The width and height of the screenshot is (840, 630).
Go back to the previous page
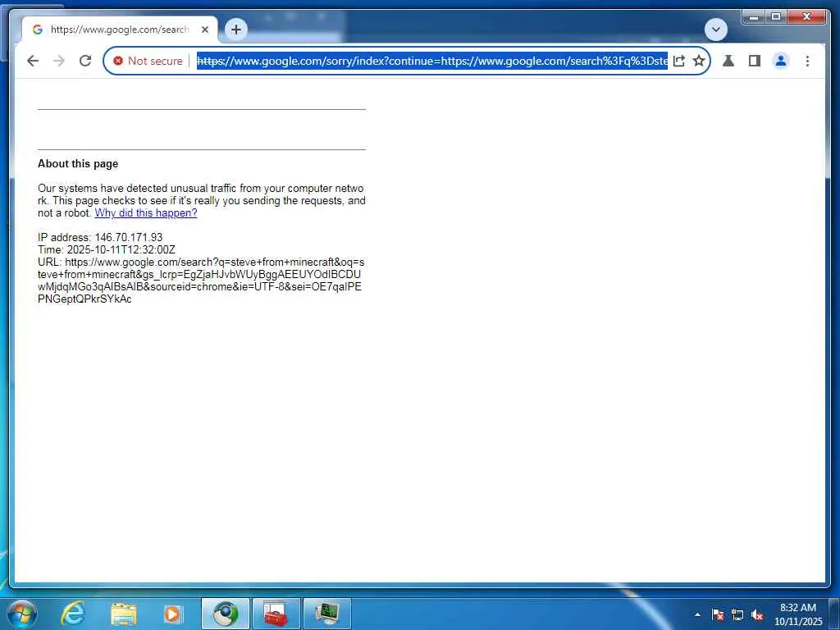tap(33, 61)
